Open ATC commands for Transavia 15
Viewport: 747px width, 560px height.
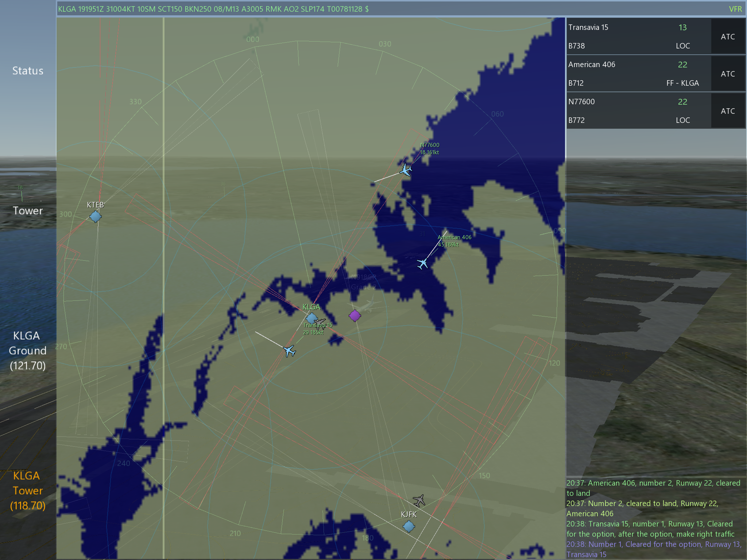click(x=727, y=36)
